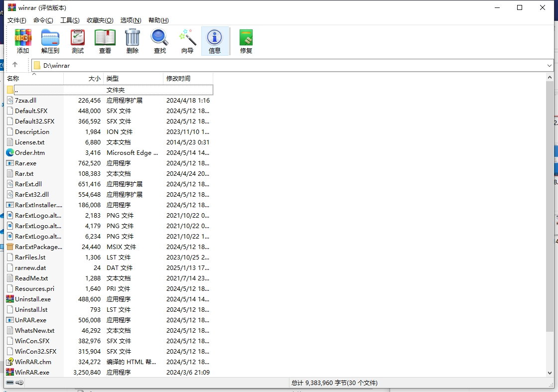
Task: Select the RarExtInstaller file icon
Action: (x=10, y=205)
